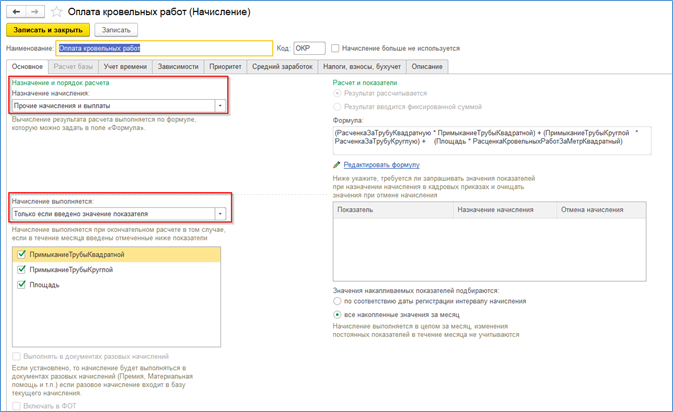The height and width of the screenshot is (412, 673).
Task: Open the Редактировать формулу link
Action: point(381,165)
